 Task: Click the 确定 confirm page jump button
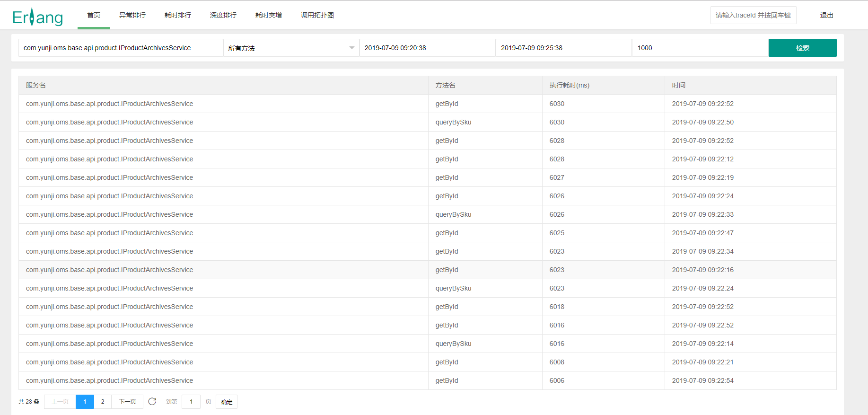pos(227,401)
